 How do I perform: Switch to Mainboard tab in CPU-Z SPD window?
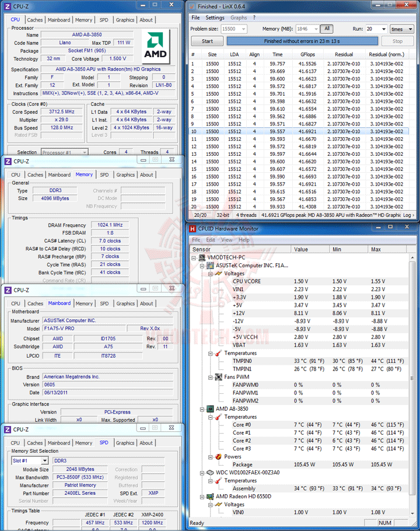(x=59, y=443)
